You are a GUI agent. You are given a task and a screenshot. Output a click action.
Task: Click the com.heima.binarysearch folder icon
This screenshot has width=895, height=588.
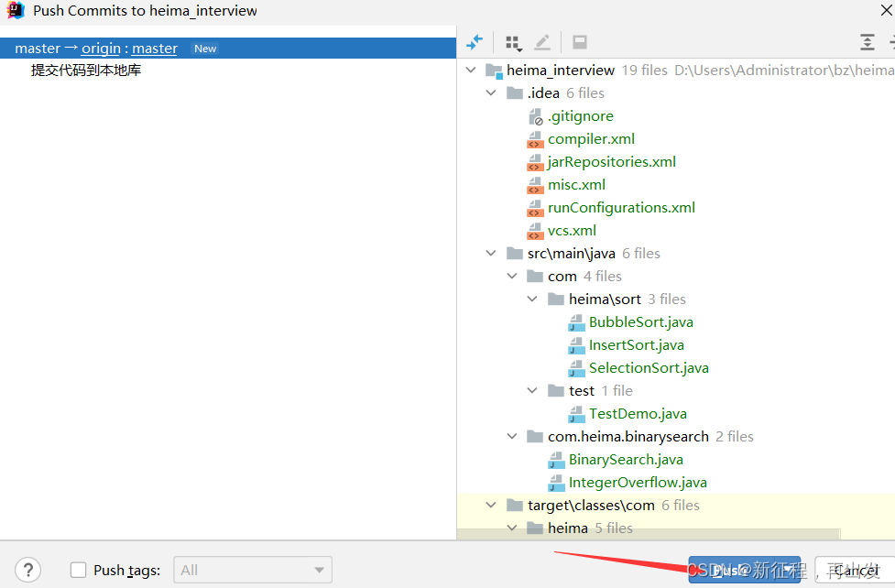click(x=535, y=436)
